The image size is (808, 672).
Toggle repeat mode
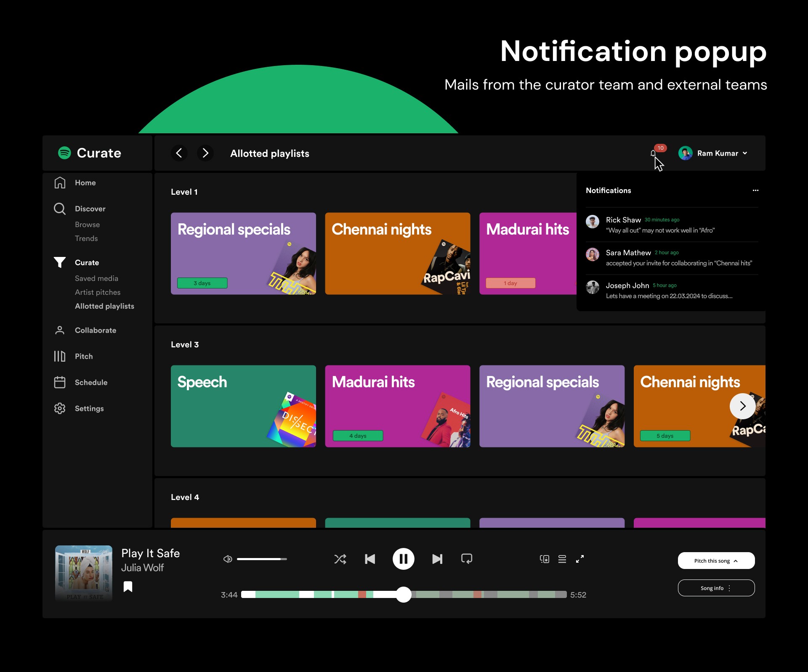pos(467,559)
